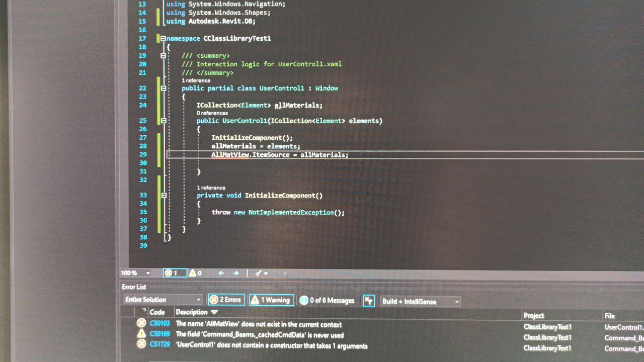Click the AllMatView identifier with red squiggle
This screenshot has height=362, width=644.
tap(230, 155)
